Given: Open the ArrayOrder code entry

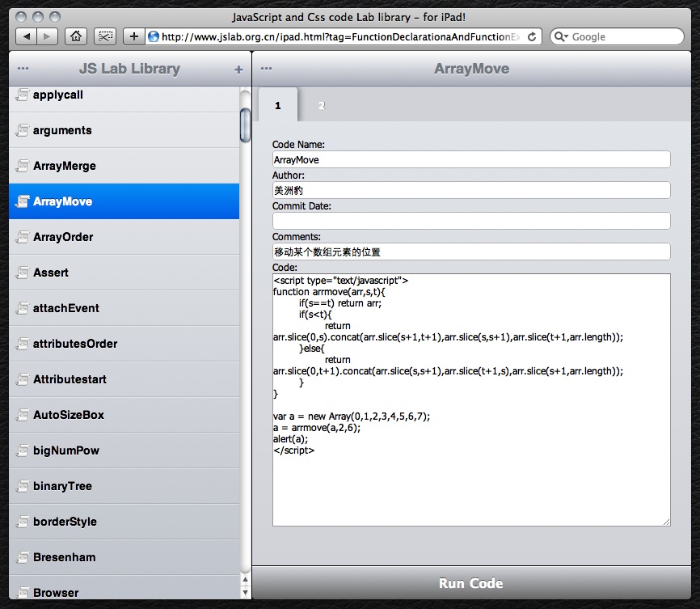Looking at the screenshot, I should (x=124, y=237).
